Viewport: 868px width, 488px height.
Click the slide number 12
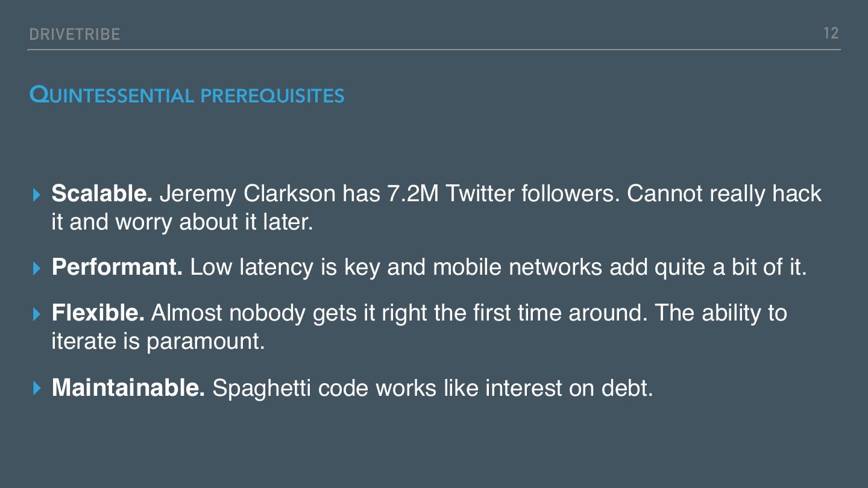(x=831, y=33)
